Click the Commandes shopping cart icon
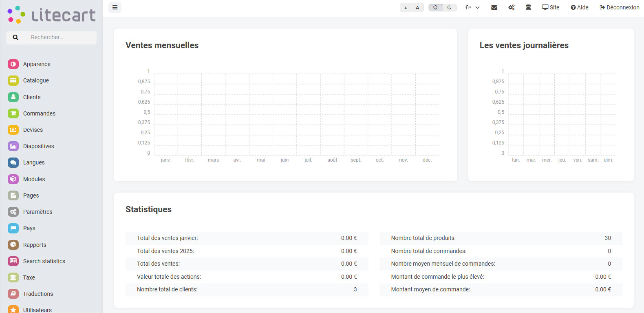Screen dimensions: 644x313 [x=13, y=113]
